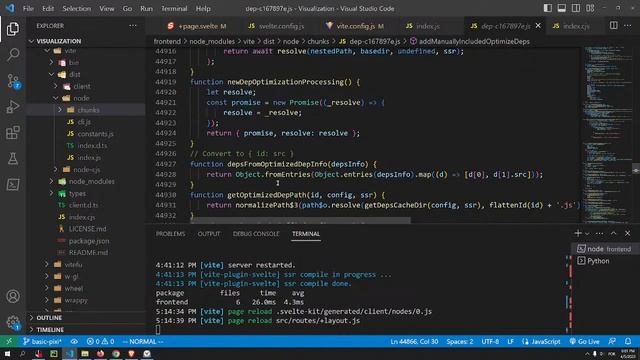The height and width of the screenshot is (360, 640).
Task: Close the dep-c167897e.js tab
Action: [x=538, y=26]
